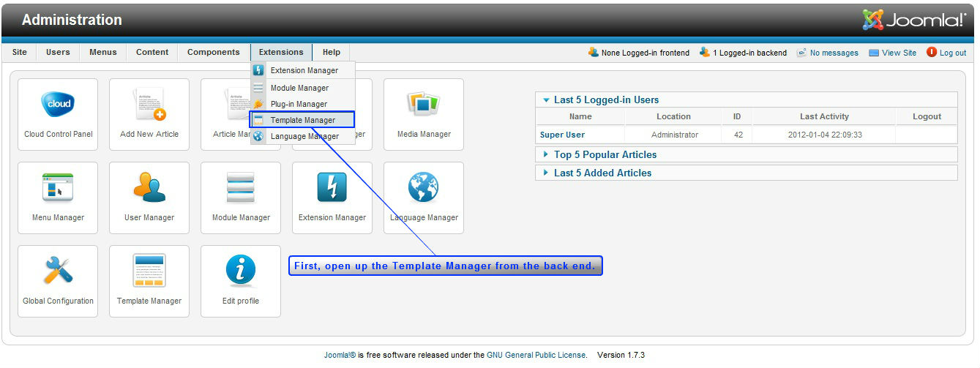This screenshot has width=980, height=368.
Task: Open the Joomla!® footer link
Action: pyautogui.click(x=340, y=356)
